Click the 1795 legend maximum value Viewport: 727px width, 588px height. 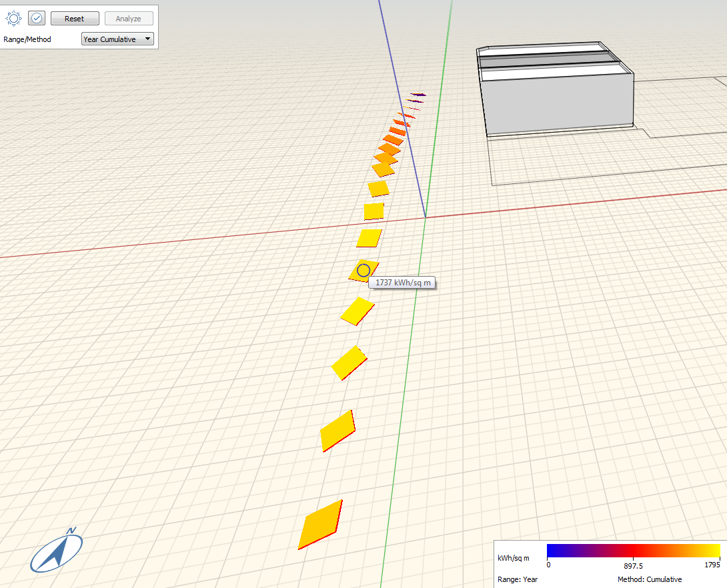[712, 565]
